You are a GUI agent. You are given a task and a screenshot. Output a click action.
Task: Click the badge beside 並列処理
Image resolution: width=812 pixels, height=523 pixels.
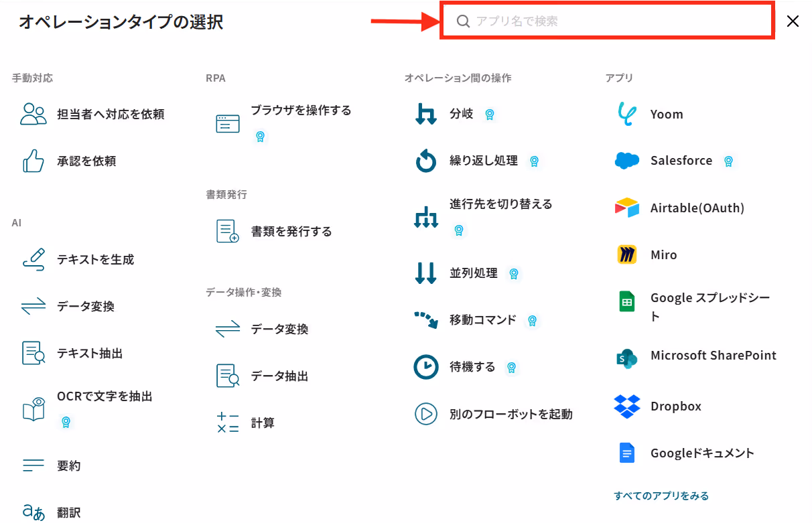[x=514, y=274]
